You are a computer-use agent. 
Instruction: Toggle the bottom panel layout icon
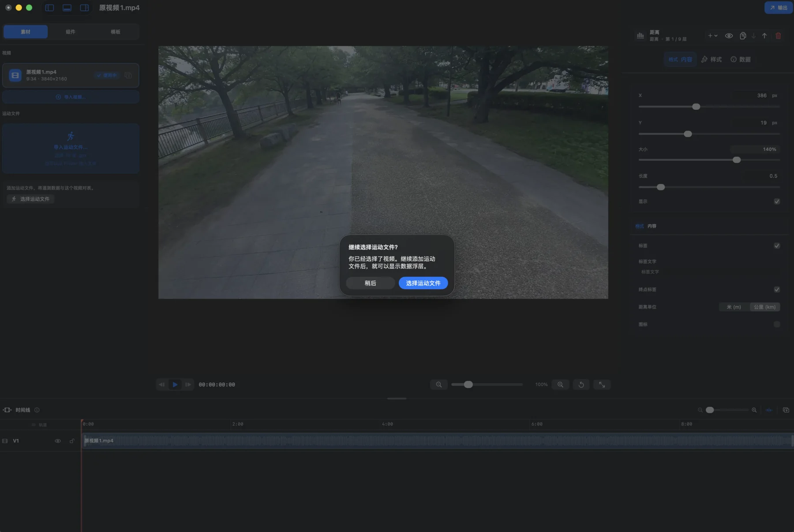67,8
